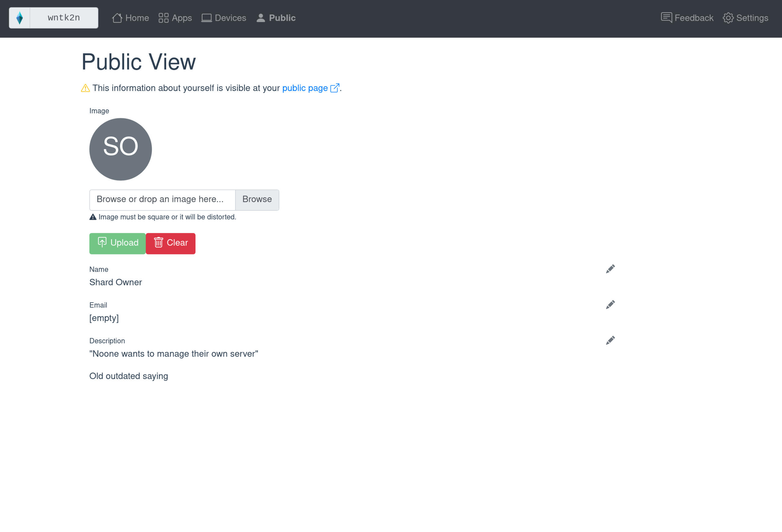Click the Feedback speech bubble icon
The image size is (782, 532).
tap(666, 17)
